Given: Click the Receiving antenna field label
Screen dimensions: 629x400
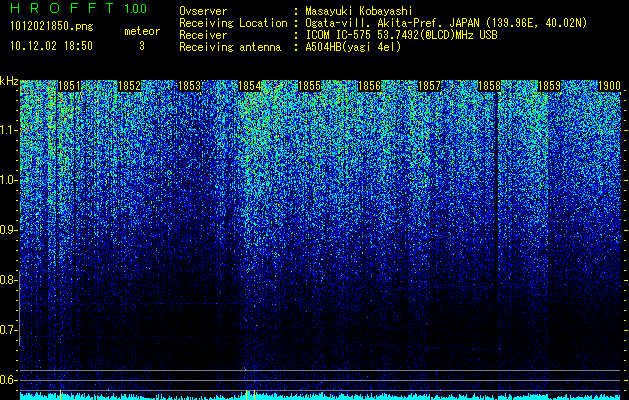Looking at the screenshot, I should click(x=230, y=47).
